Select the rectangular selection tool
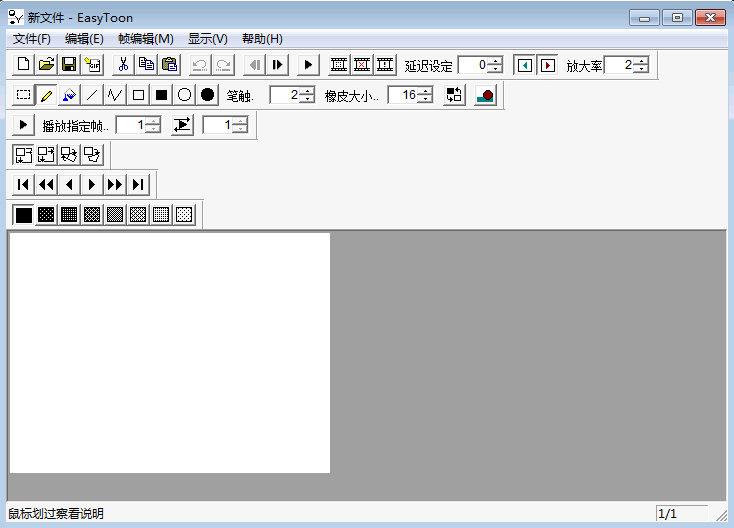The width and height of the screenshot is (734, 528). (x=23, y=95)
